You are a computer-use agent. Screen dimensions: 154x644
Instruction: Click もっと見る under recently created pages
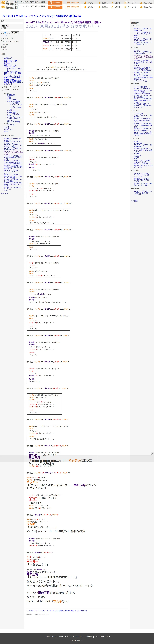(5, 193)
